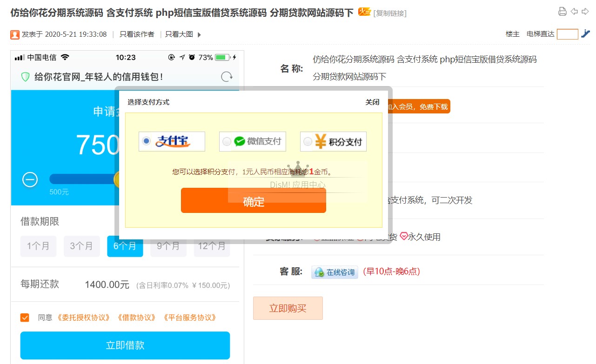Select the 12个月 loan term tab
This screenshot has width=596, height=364.
tap(212, 246)
